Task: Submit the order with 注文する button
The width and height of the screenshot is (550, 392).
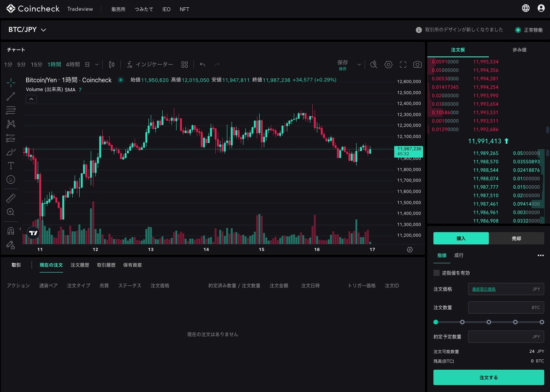Action: (489, 377)
